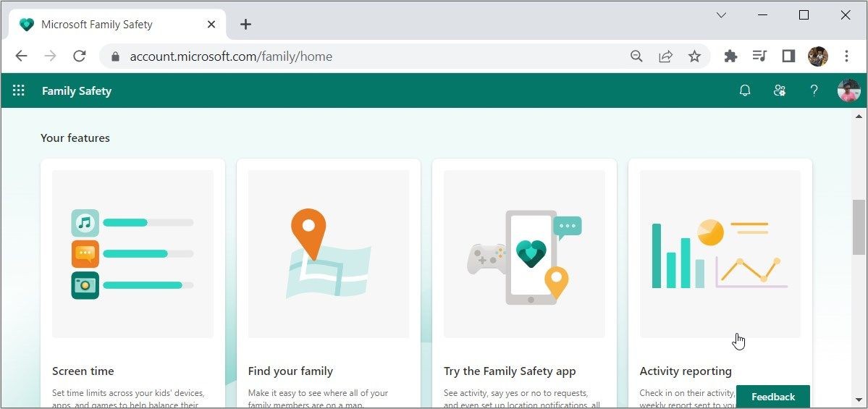
Task: Select the Screen time card title
Action: [x=83, y=371]
